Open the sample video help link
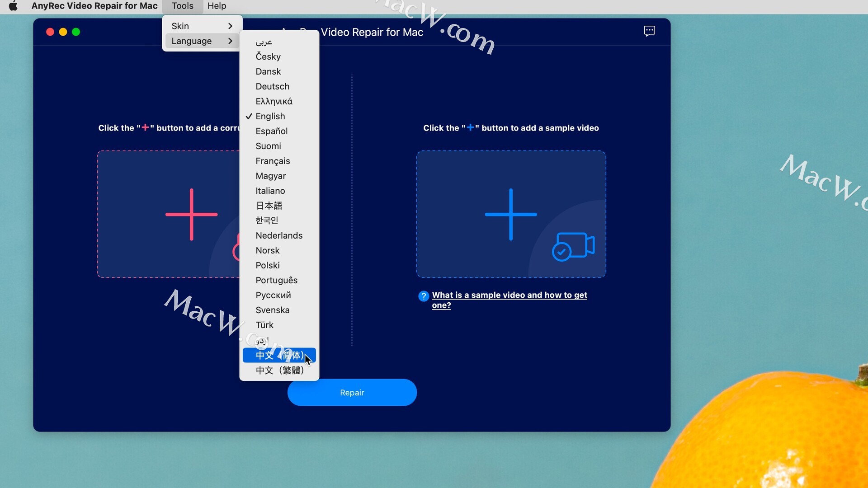Viewport: 868px width, 488px height. coord(509,300)
